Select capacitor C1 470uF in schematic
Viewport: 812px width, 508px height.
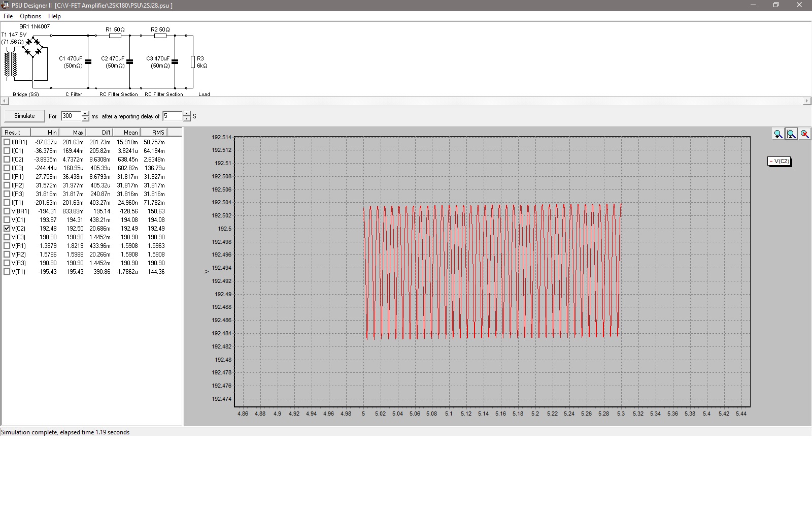[88, 61]
